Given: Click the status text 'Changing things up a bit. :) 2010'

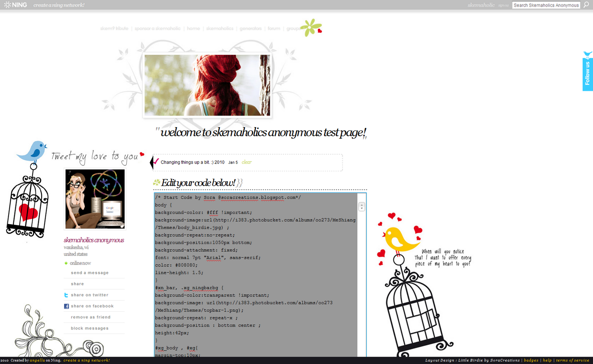Looking at the screenshot, I should point(192,162).
